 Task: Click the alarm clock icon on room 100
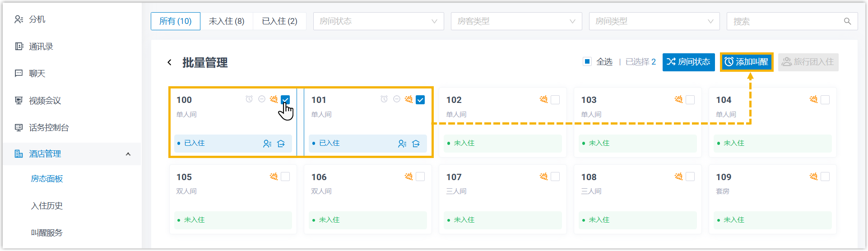pyautogui.click(x=249, y=99)
